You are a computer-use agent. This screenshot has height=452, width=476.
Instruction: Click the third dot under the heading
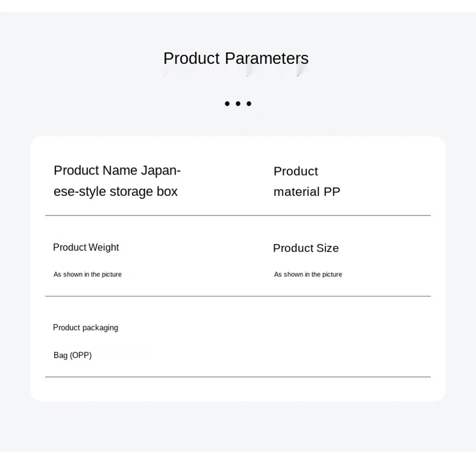[x=249, y=104]
